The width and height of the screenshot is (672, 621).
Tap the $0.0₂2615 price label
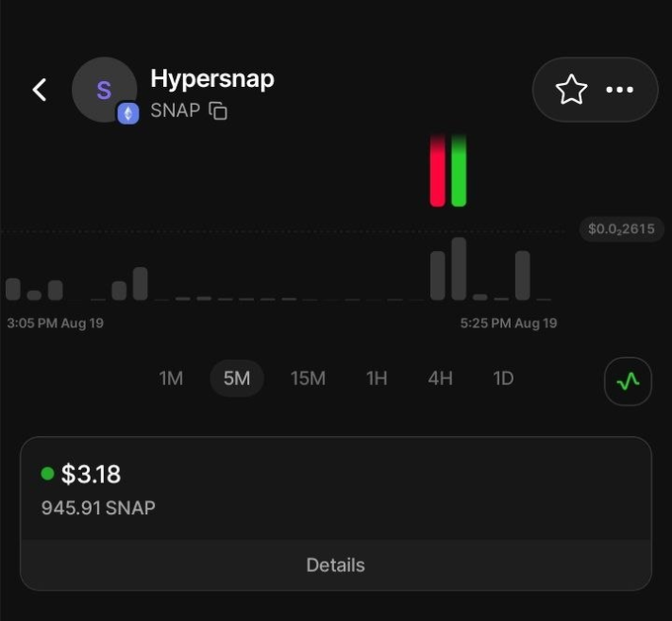pos(621,229)
